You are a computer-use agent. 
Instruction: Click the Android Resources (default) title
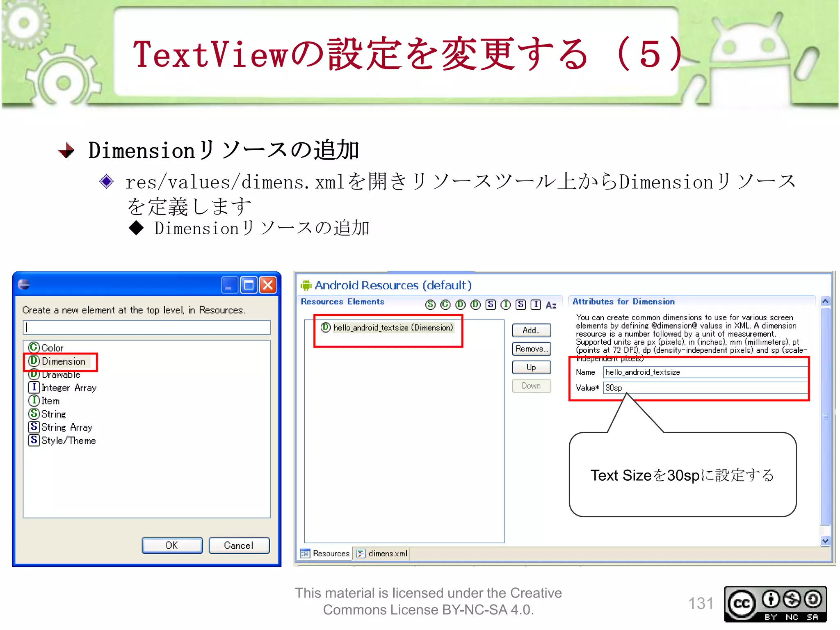point(393,285)
